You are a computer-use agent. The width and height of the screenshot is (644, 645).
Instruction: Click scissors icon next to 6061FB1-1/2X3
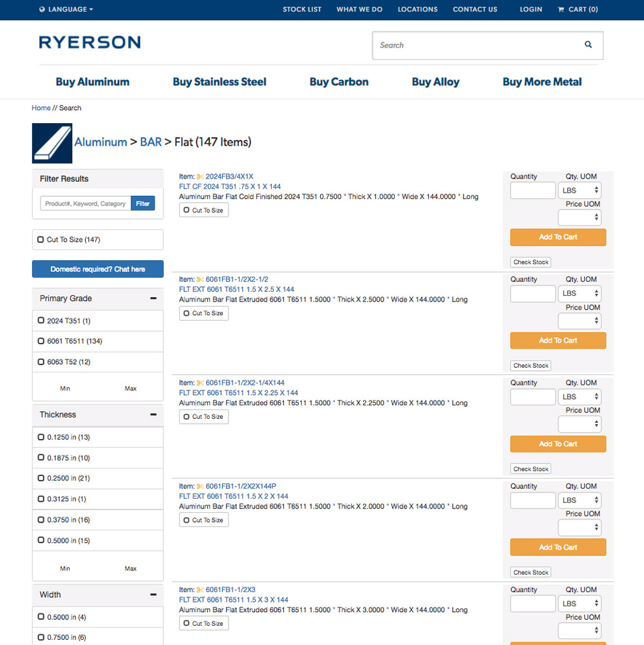[x=200, y=590]
